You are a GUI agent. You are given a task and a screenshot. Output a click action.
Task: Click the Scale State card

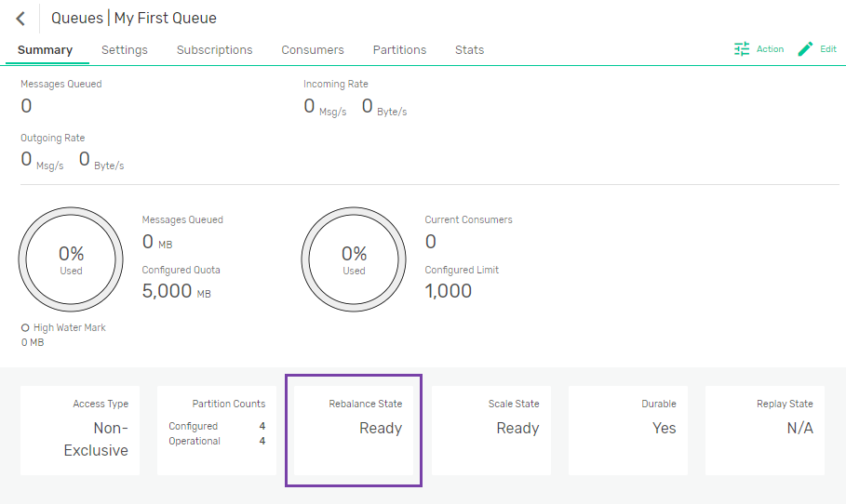[490, 431]
